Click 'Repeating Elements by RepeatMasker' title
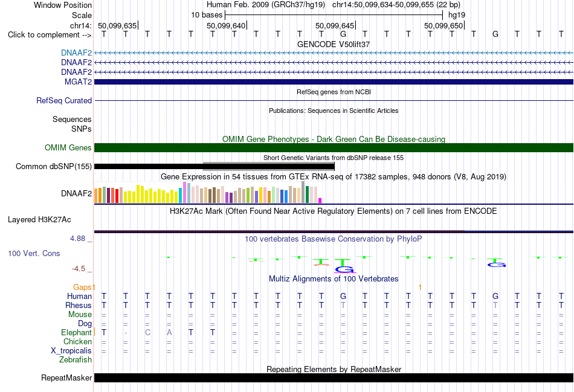Viewport: 574px width, 392px height. tap(334, 369)
